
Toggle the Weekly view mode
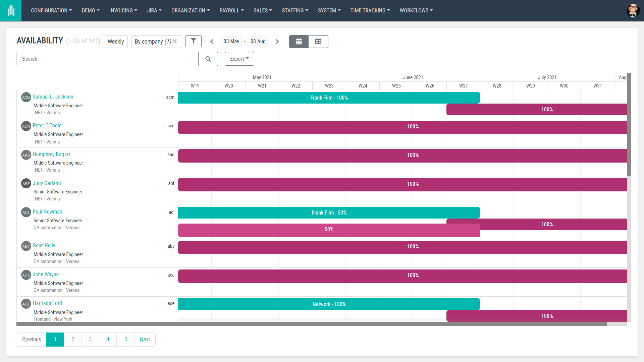coord(115,41)
